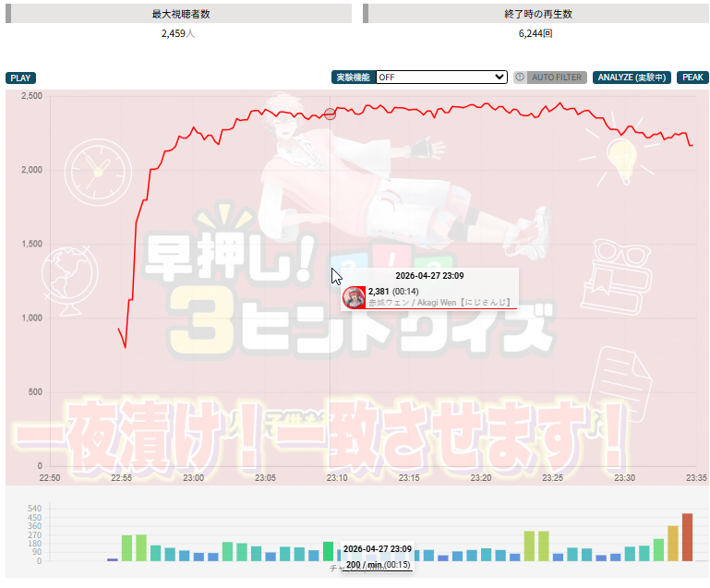Click the 2,381 viewer count in tooltip

(379, 291)
